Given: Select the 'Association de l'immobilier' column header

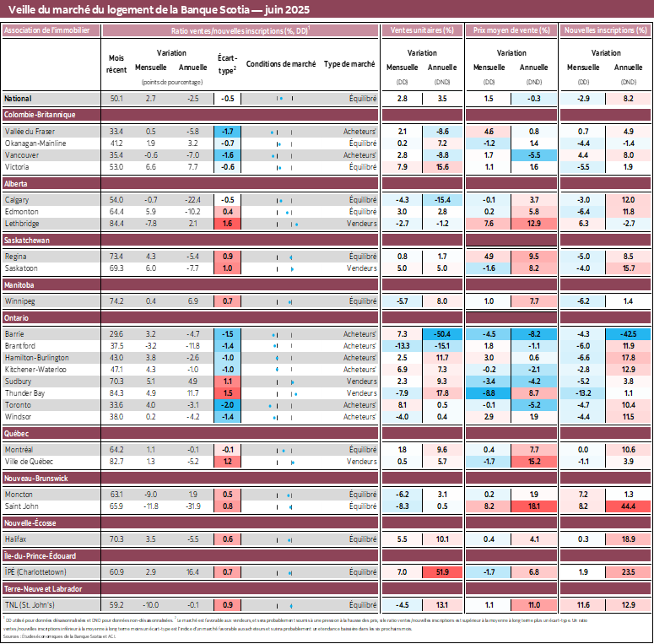Looking at the screenshot, I should pos(51,30).
